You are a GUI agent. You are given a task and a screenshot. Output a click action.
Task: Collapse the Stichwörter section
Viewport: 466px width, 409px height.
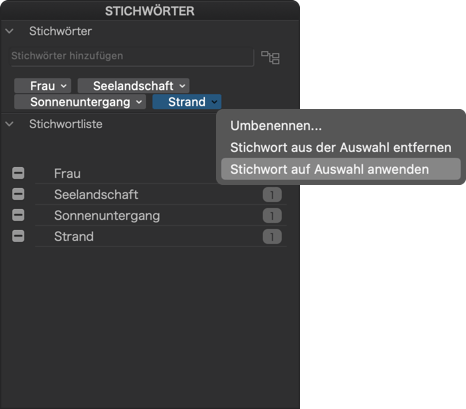(x=9, y=31)
